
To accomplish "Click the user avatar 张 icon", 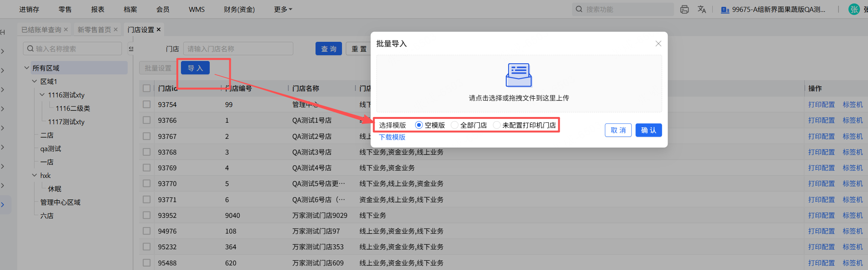I will pos(854,10).
